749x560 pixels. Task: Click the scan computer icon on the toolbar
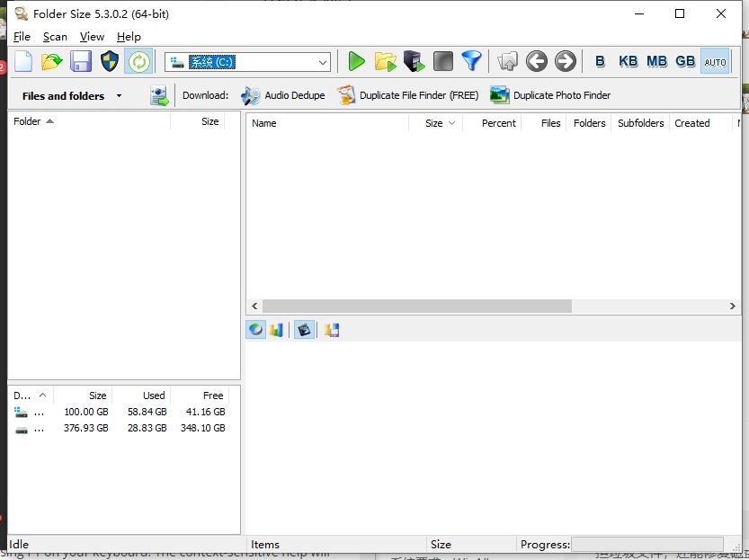click(414, 61)
